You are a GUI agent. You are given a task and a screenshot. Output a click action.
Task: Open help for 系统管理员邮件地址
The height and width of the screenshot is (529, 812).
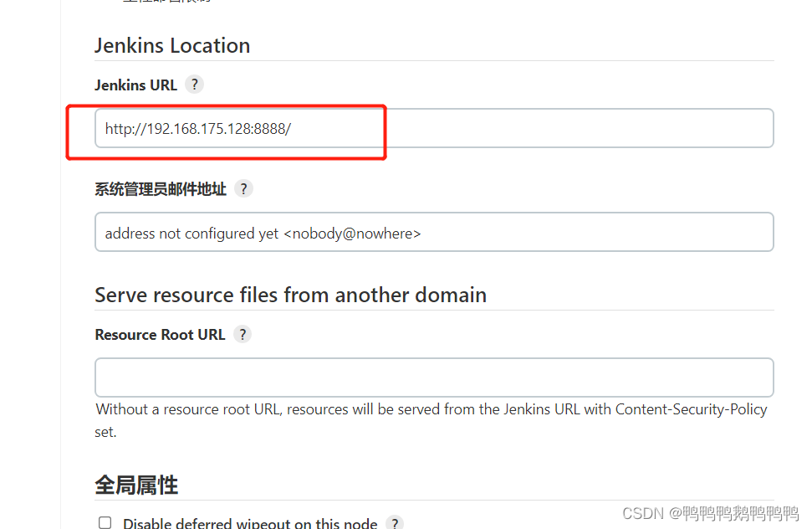tap(243, 188)
